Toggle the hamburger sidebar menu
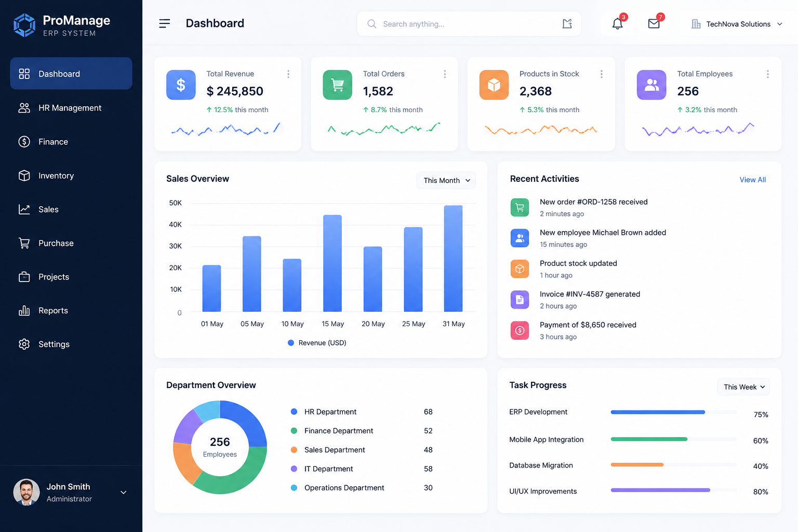 point(165,23)
